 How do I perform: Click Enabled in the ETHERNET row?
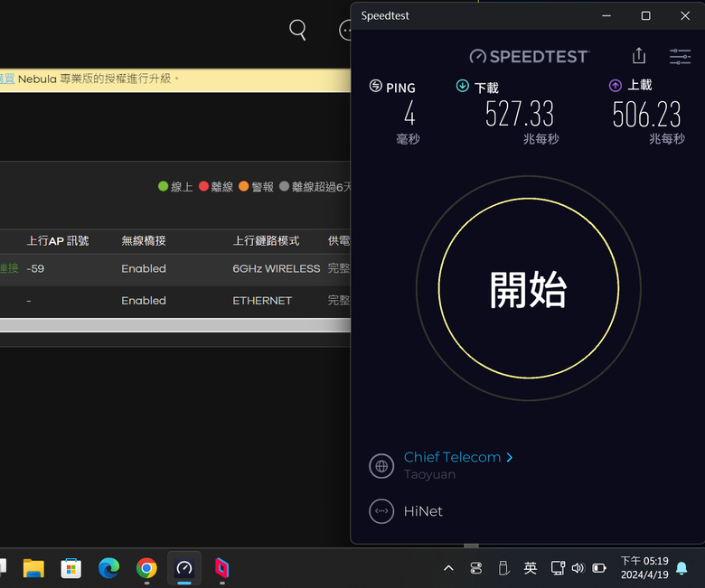point(144,301)
